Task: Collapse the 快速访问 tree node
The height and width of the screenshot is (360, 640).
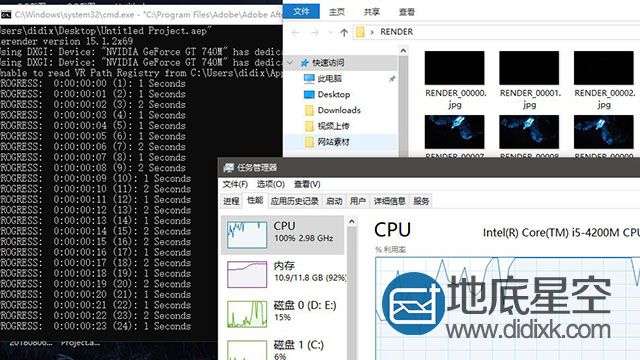Action: tap(290, 62)
